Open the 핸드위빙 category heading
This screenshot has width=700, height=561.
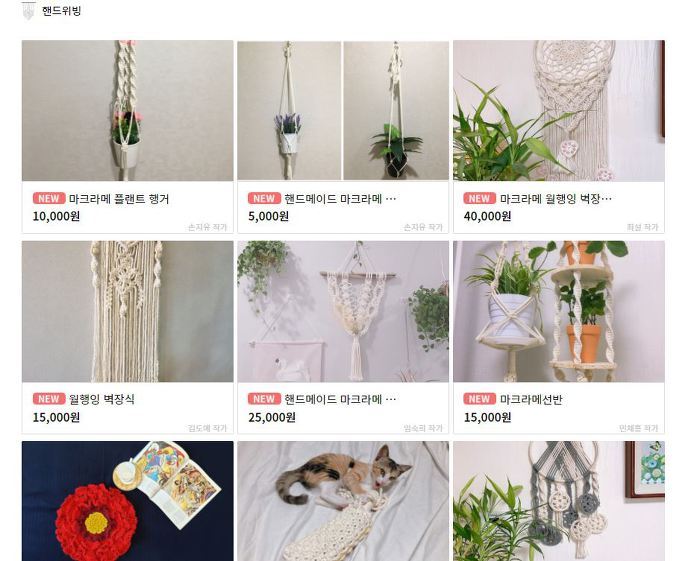coord(62,11)
